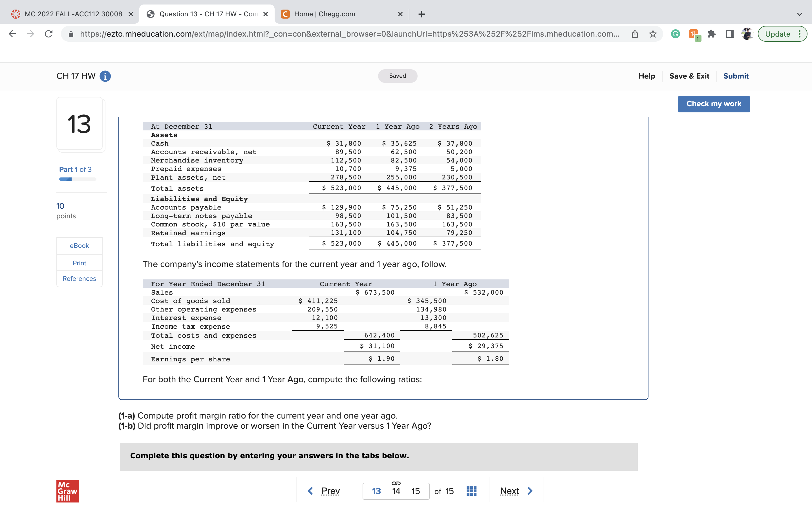
Task: Open the eBook link
Action: 79,245
